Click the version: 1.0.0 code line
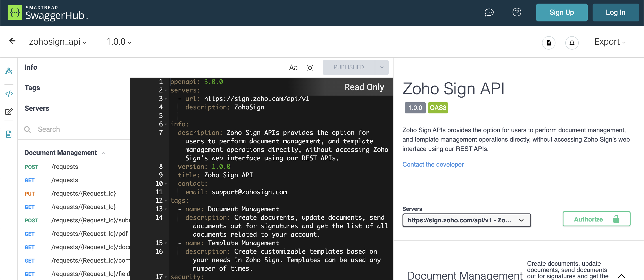The image size is (644, 280). click(x=204, y=167)
